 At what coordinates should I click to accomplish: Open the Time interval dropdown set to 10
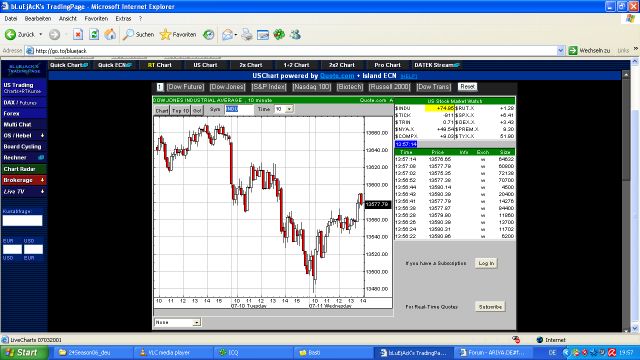coord(289,109)
